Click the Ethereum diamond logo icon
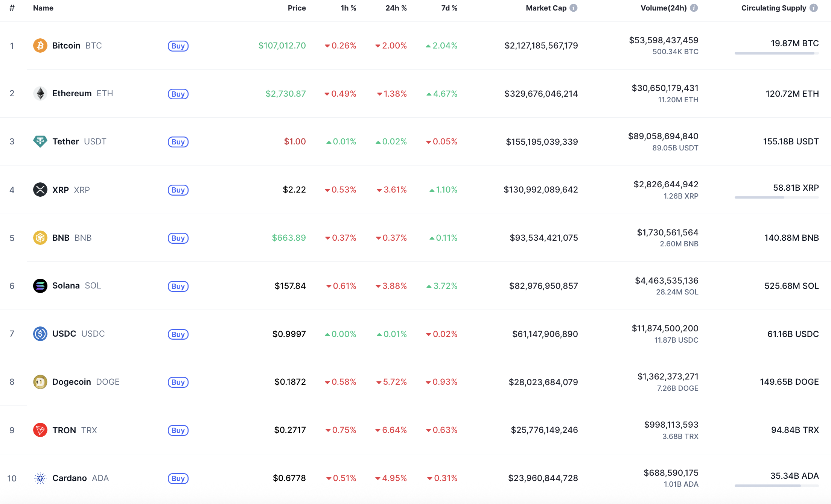Viewport: 831px width, 504px height. coord(40,94)
